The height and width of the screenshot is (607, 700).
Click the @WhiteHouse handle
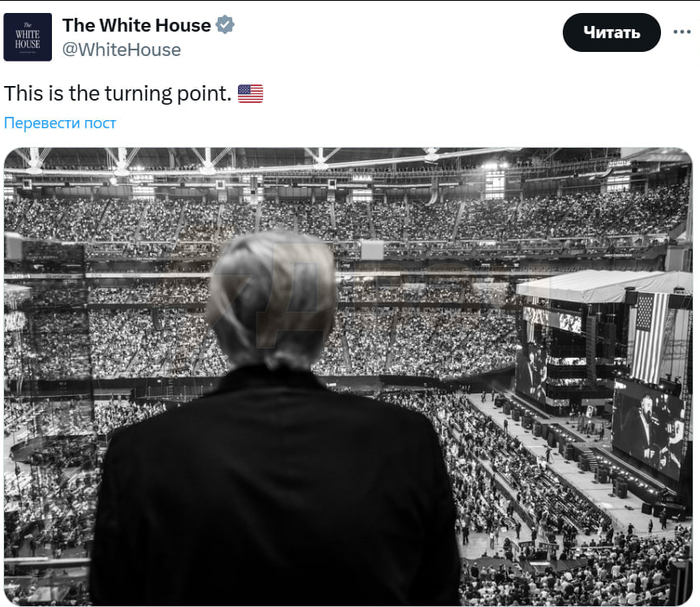click(121, 50)
